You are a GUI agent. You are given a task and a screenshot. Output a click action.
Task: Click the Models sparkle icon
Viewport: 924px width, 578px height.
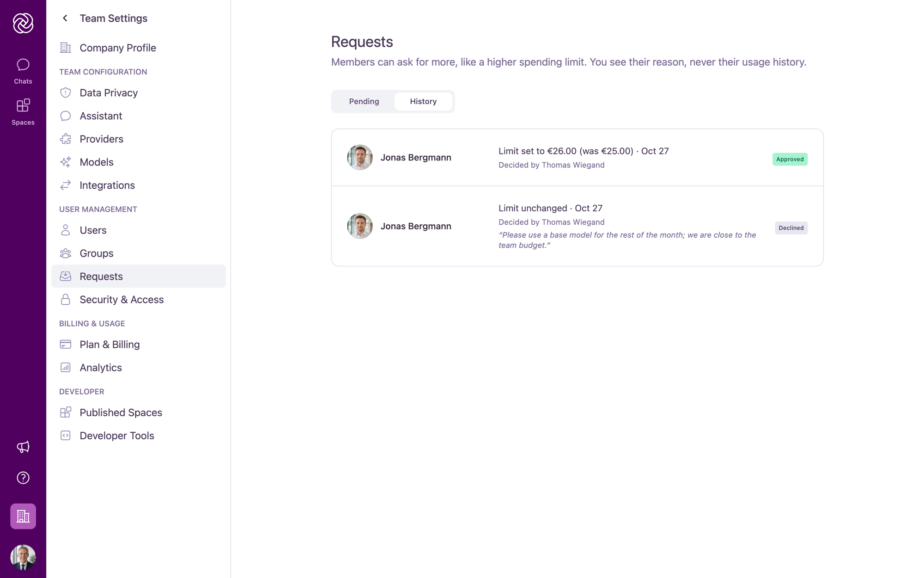pos(66,162)
